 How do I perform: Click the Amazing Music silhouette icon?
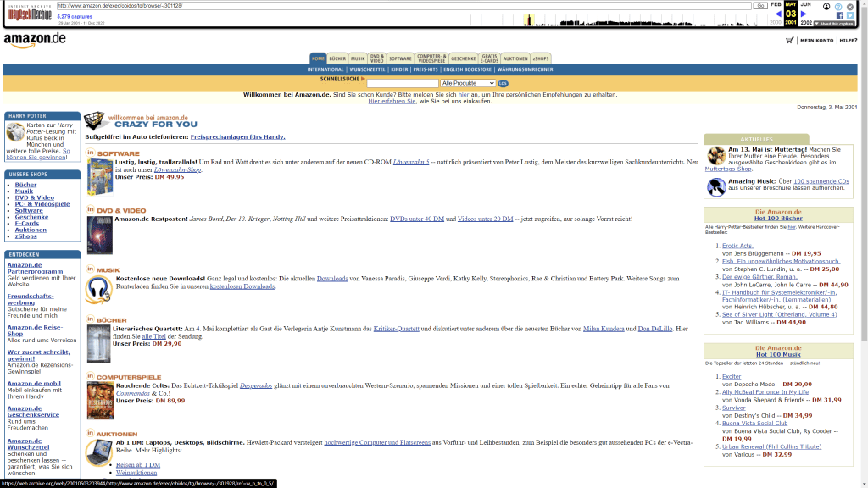pos(716,187)
